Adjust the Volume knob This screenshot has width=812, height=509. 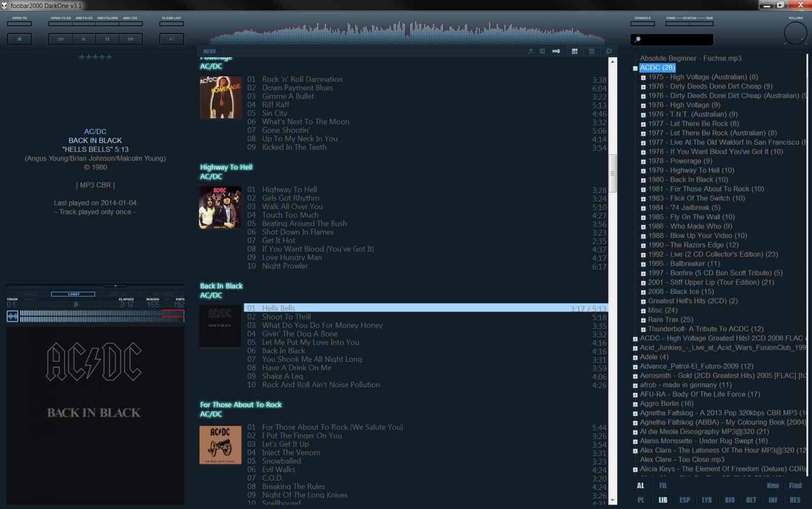coord(795,34)
